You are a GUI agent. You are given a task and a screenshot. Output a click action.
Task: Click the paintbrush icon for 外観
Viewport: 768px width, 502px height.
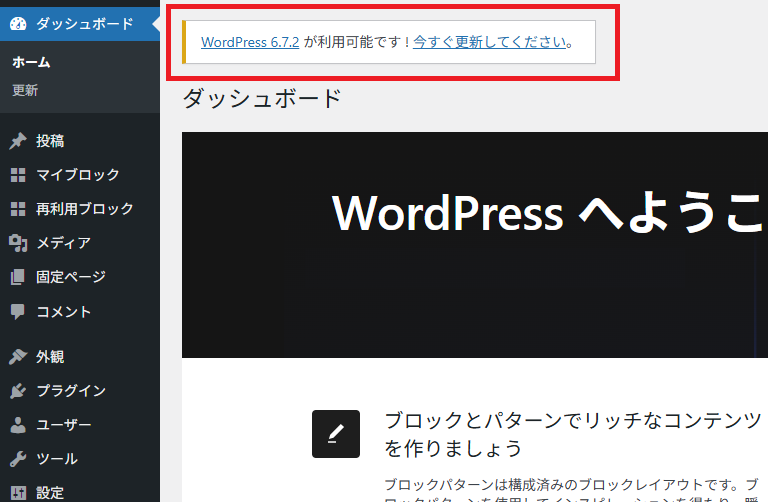pyautogui.click(x=17, y=357)
